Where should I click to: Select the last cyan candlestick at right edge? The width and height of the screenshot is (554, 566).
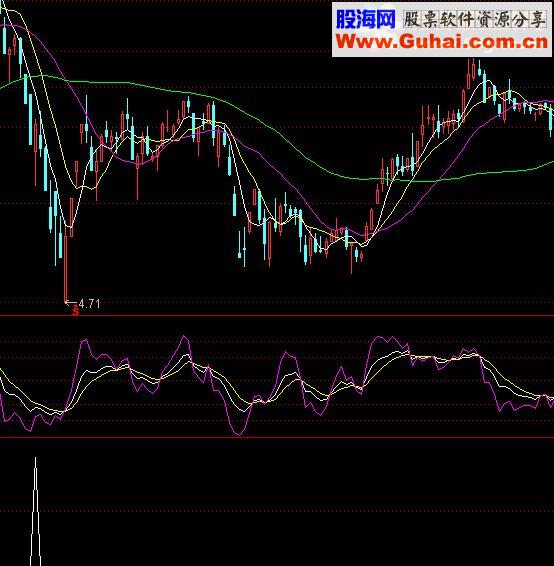pos(551,120)
